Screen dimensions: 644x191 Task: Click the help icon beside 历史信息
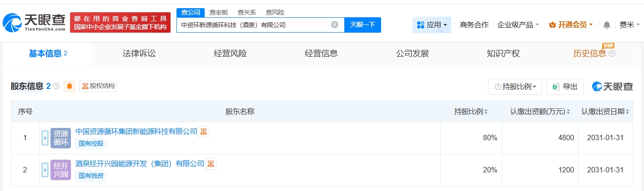pyautogui.click(x=612, y=54)
